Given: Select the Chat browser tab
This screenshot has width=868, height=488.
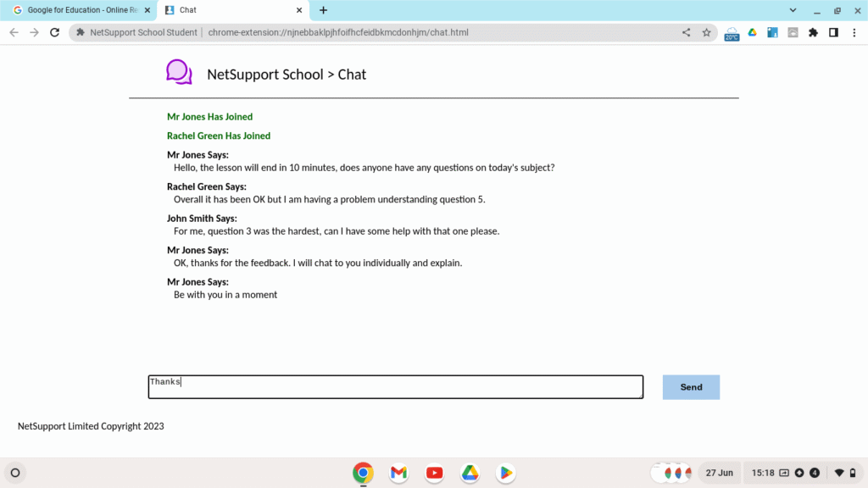Looking at the screenshot, I should pos(231,10).
